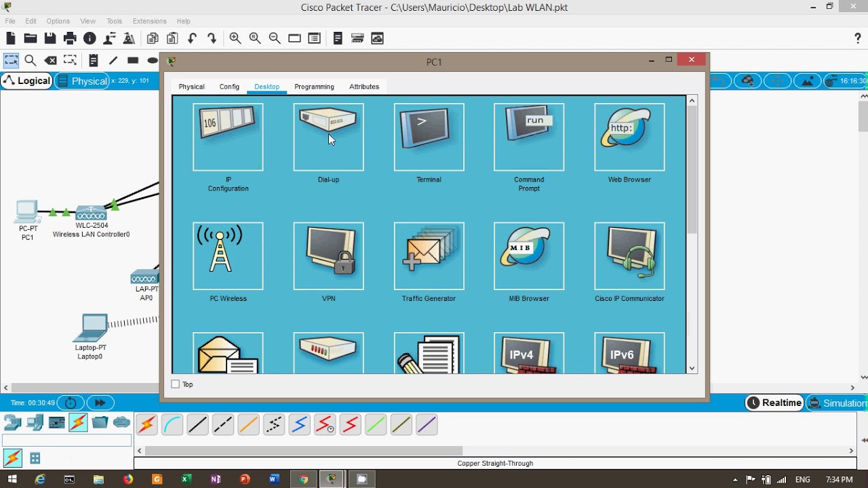Open the Email app envelope icon

point(228,353)
